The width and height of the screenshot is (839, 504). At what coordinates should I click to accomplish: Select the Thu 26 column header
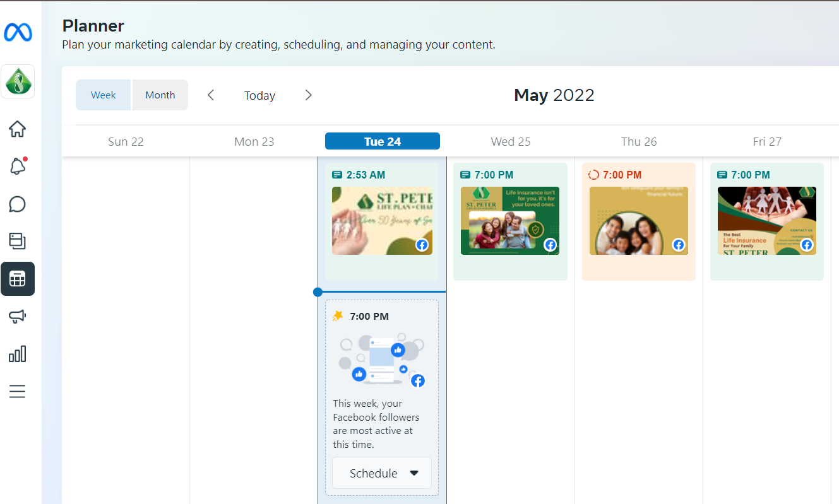coord(639,141)
